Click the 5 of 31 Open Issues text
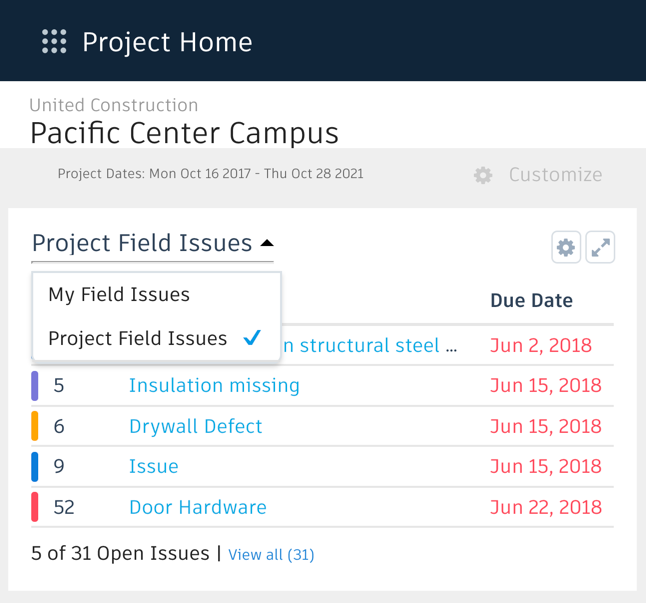646x603 pixels. [x=120, y=553]
